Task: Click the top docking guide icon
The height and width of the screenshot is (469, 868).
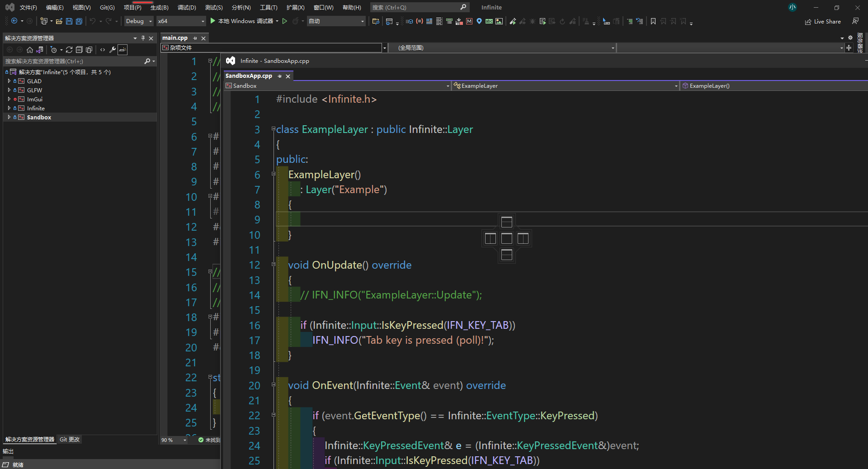Action: 507,222
